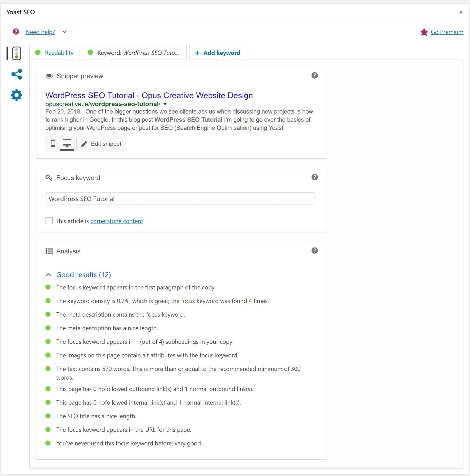470x476 pixels.
Task: Click the Focus keyword help icon
Action: [315, 177]
